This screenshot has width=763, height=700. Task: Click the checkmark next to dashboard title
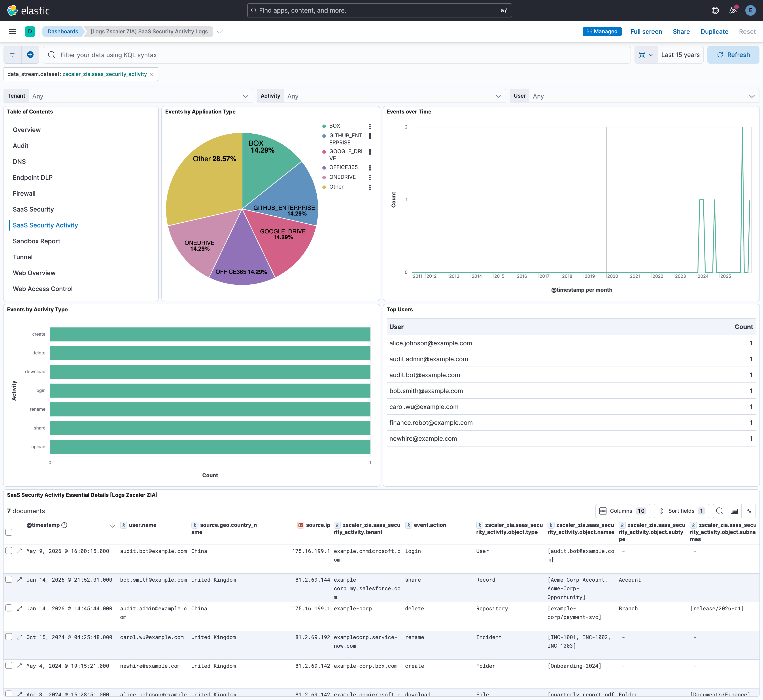pyautogui.click(x=220, y=31)
